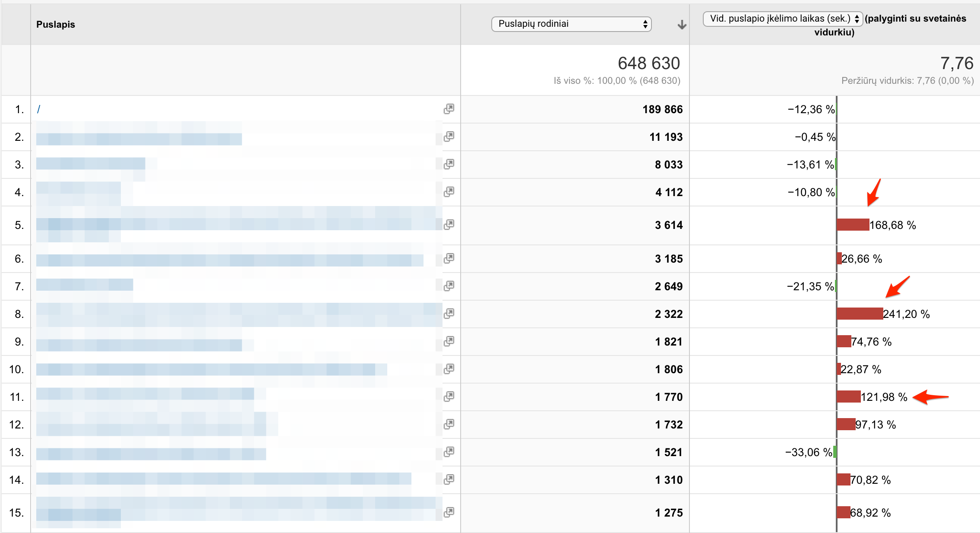Open the blurred page link in row 6
980x533 pixels.
(229, 260)
